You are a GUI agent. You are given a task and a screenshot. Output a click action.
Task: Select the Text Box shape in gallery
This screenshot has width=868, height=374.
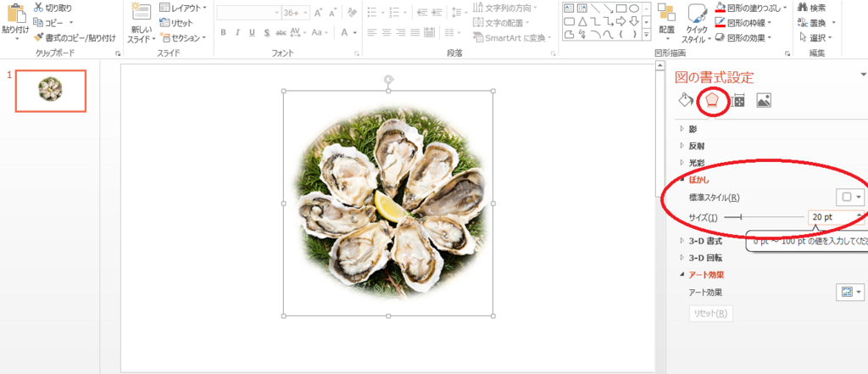click(569, 8)
